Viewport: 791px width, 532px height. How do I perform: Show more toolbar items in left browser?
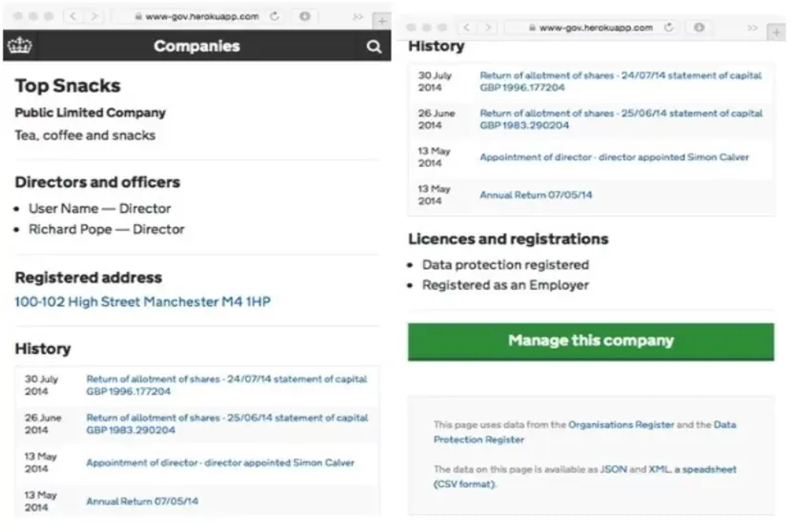click(358, 17)
